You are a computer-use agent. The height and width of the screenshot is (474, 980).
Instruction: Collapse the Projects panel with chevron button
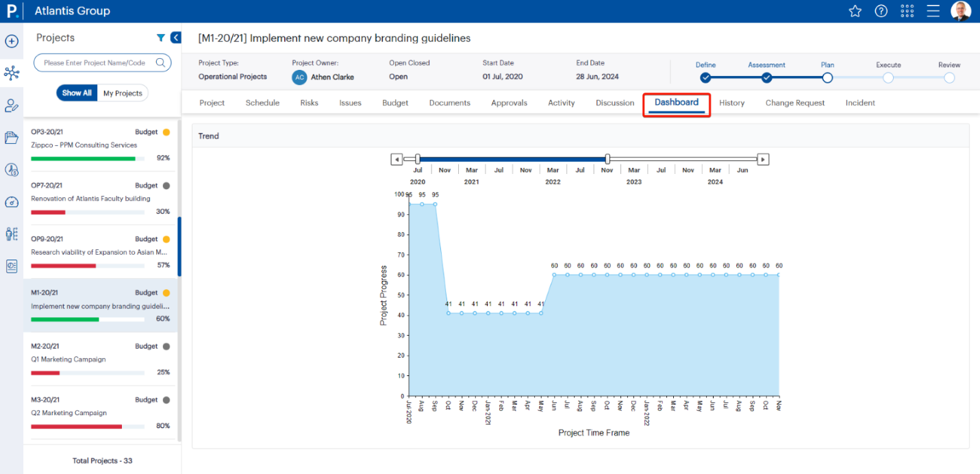click(x=175, y=38)
